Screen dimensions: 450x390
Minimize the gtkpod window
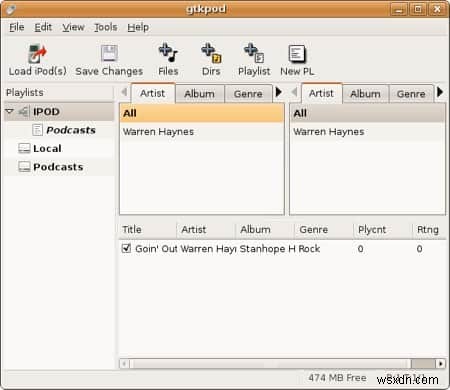pos(399,9)
